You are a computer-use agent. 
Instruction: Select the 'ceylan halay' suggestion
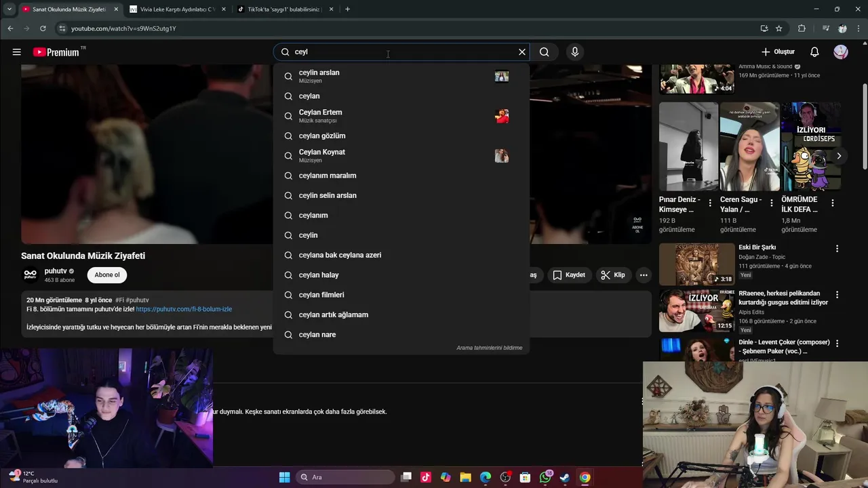pos(401,275)
